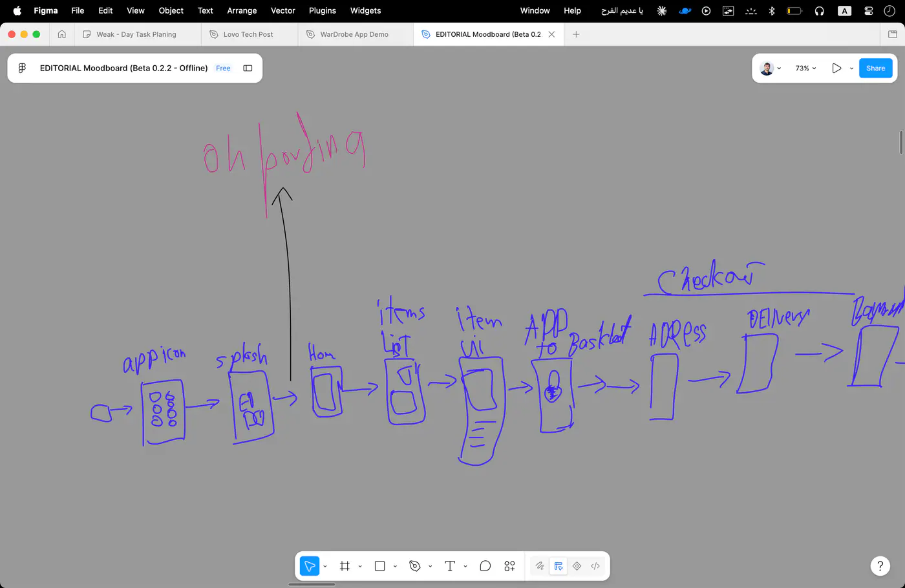Click the Free plan label

[x=223, y=68]
